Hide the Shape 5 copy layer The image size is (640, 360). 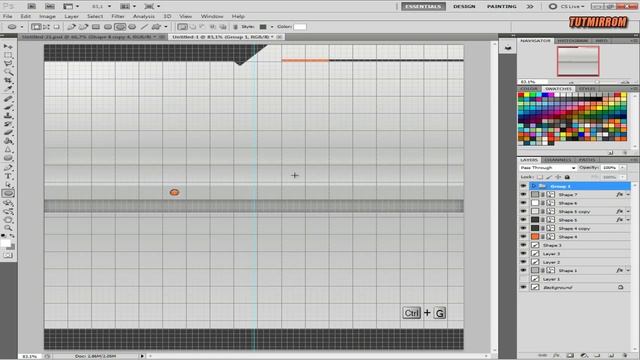click(523, 211)
